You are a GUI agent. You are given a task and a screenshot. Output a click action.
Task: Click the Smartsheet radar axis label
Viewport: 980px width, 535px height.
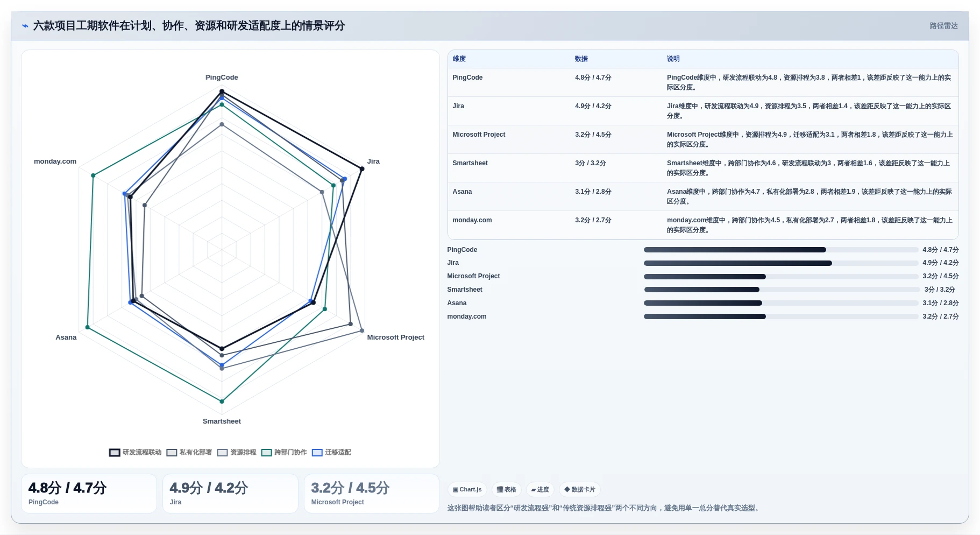point(222,421)
